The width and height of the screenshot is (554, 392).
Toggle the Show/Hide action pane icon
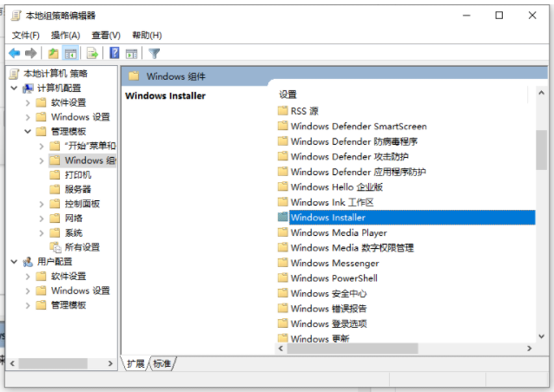(132, 54)
